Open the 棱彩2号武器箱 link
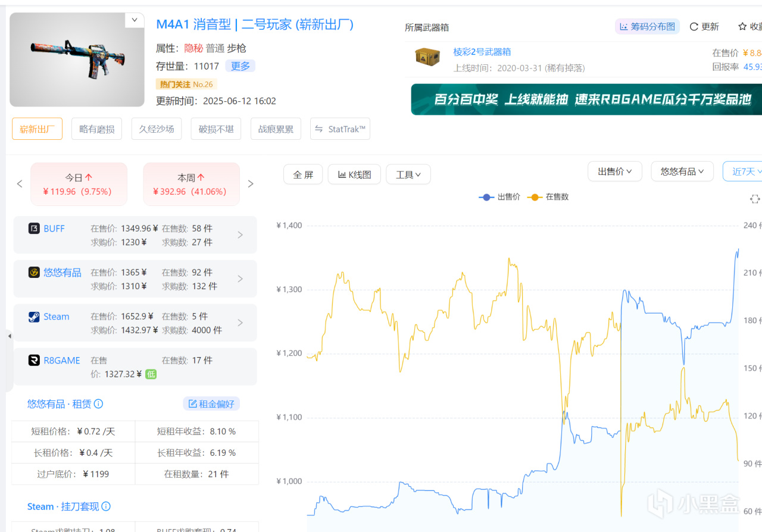762x532 pixels. (x=482, y=52)
